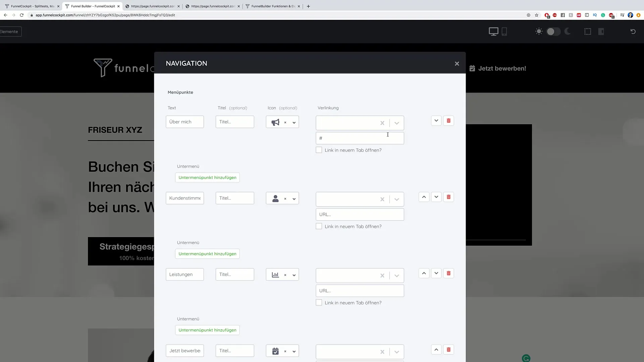Click the Leistungen text field
The width and height of the screenshot is (644, 362).
185,275
